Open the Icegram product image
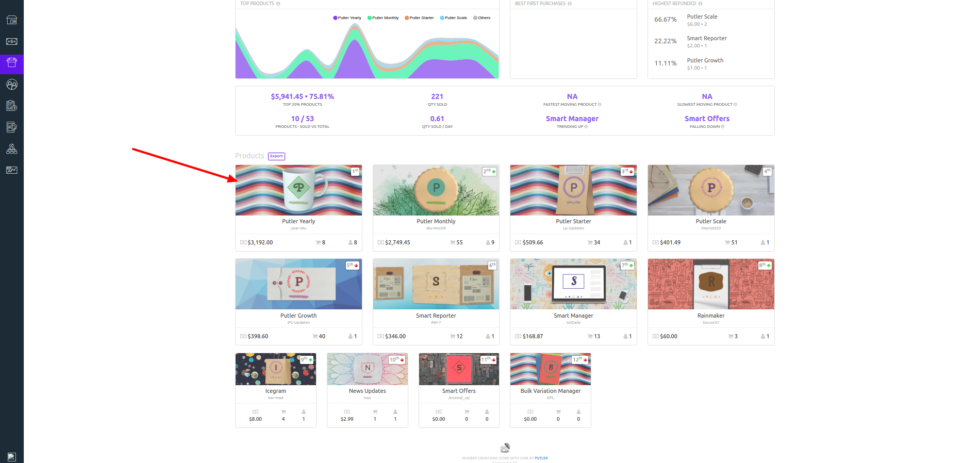Screen dimensions: 980x463 pyautogui.click(x=276, y=369)
